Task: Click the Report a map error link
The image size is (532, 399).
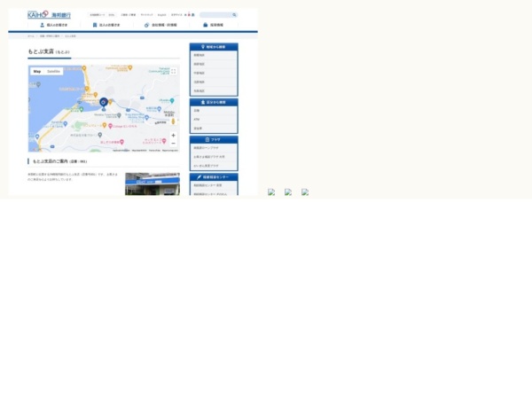Action: pyautogui.click(x=170, y=151)
